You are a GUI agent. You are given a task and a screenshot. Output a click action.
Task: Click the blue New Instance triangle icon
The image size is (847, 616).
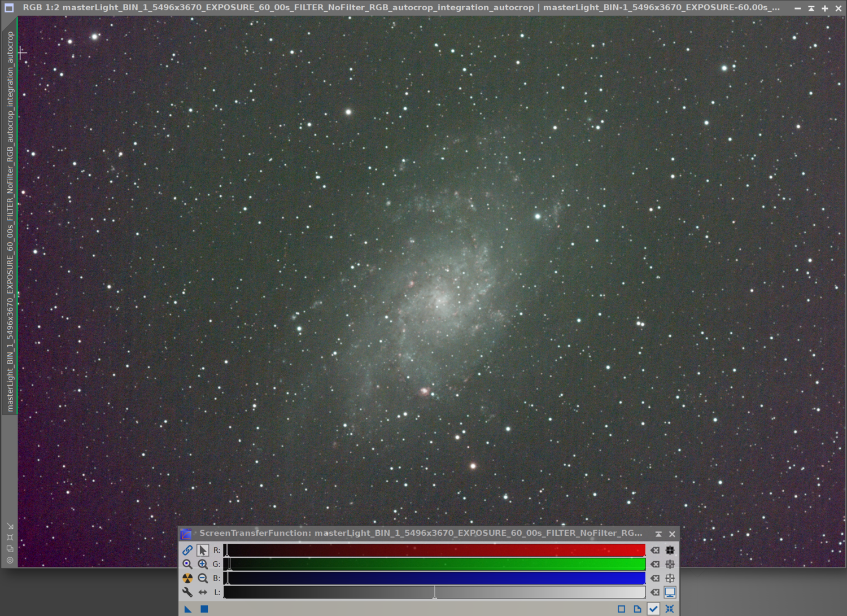click(x=188, y=609)
